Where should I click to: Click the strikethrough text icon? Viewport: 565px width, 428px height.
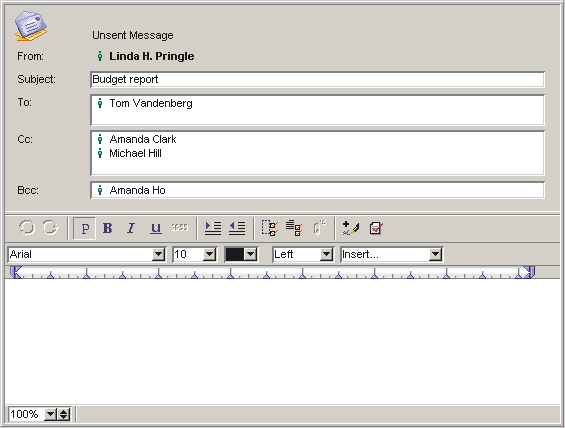tap(179, 227)
